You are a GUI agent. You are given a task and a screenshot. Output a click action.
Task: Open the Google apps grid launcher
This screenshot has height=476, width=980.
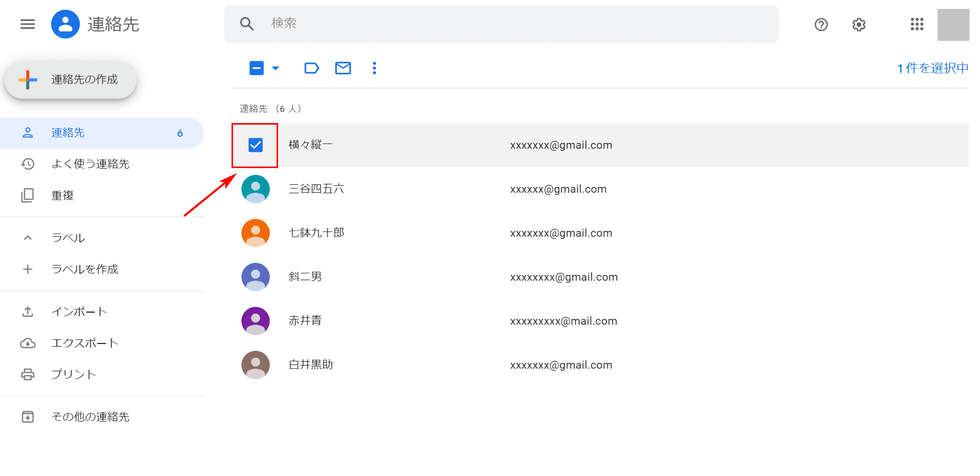pos(917,24)
